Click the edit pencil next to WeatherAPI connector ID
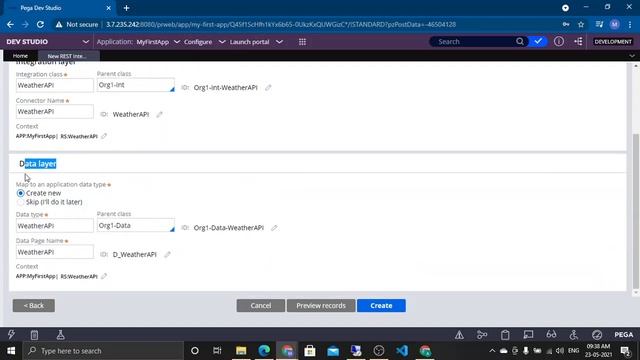 [x=159, y=114]
